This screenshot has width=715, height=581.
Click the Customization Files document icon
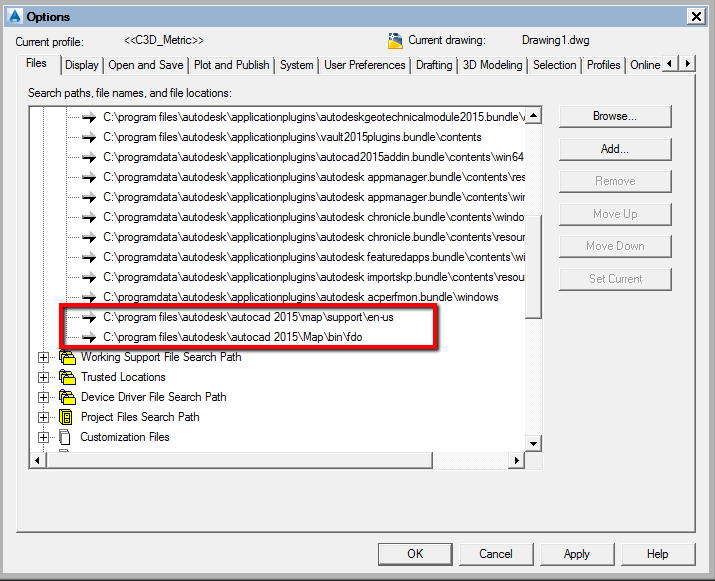tap(65, 437)
